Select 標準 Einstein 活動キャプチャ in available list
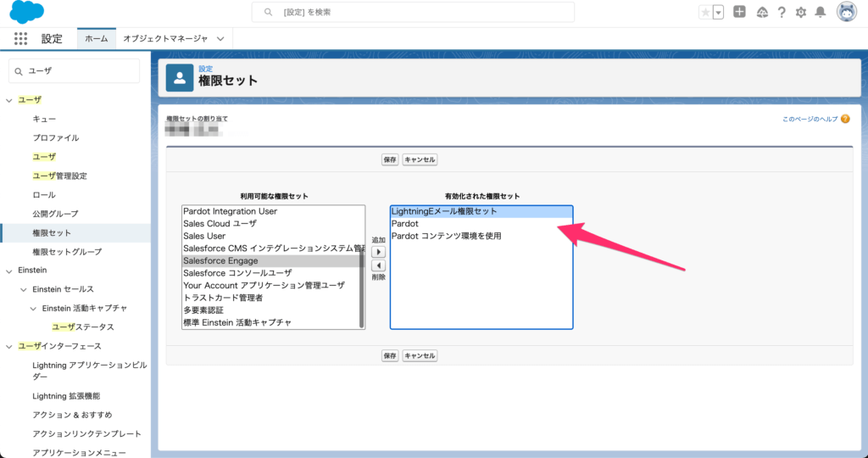This screenshot has height=458, width=868. coord(271,322)
